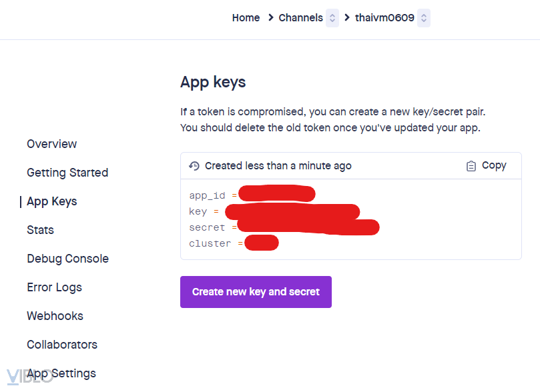Viewport: 540px width, 392px height.
Task: Show Error Logs
Action: pyautogui.click(x=54, y=287)
